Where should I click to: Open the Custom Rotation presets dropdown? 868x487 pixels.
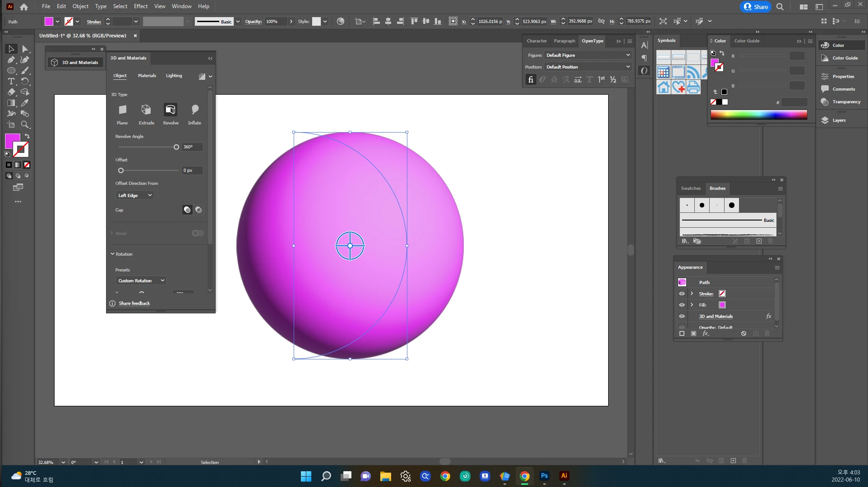pyautogui.click(x=141, y=280)
